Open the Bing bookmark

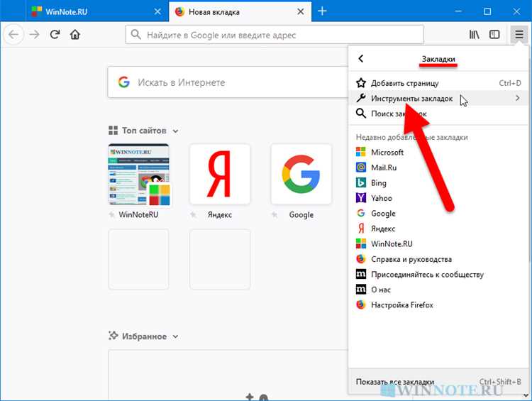coord(438,182)
